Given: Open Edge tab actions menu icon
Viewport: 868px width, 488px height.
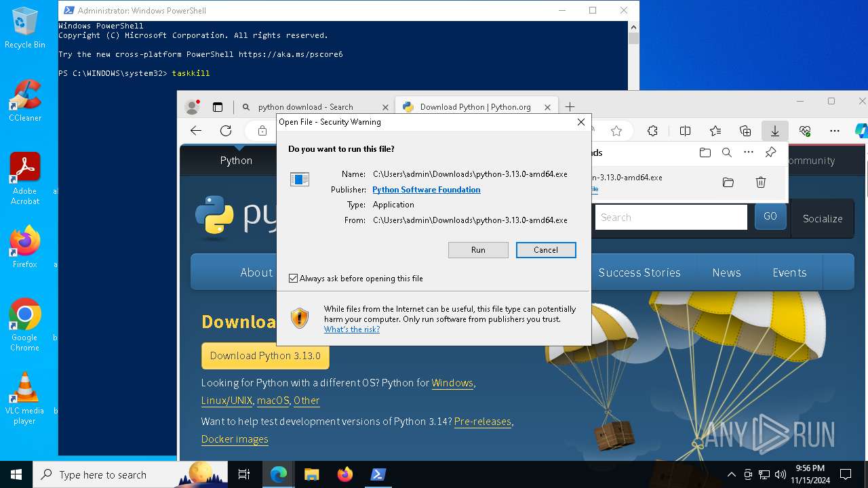Looking at the screenshot, I should pyautogui.click(x=218, y=107).
